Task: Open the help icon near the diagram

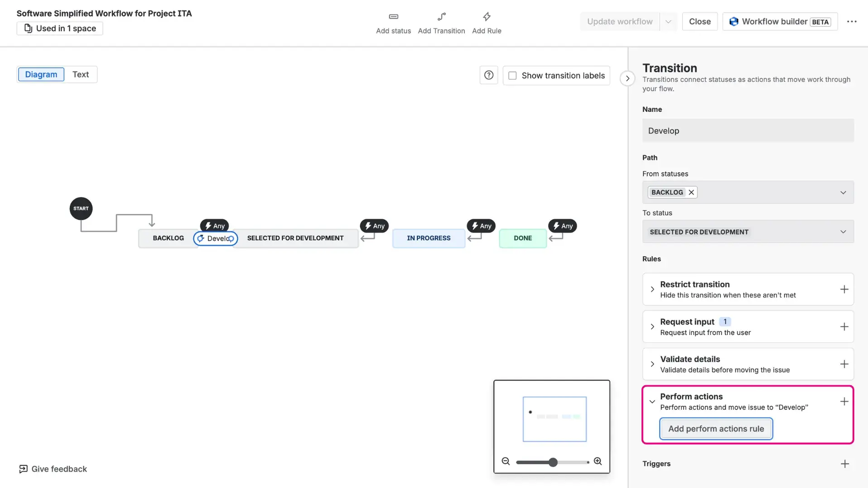Action: click(x=488, y=75)
